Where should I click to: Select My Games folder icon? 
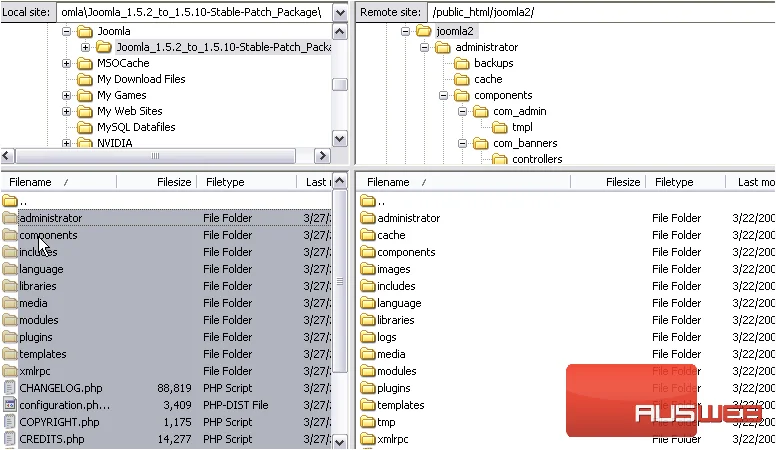point(85,96)
